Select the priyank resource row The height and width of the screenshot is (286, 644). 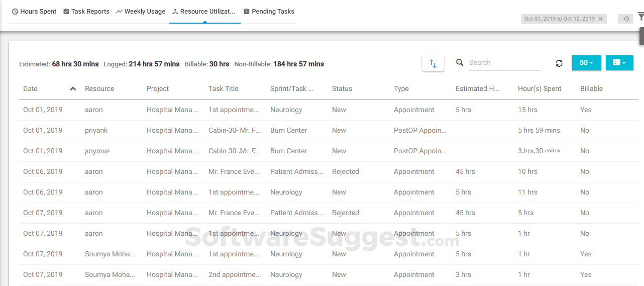[x=96, y=130]
